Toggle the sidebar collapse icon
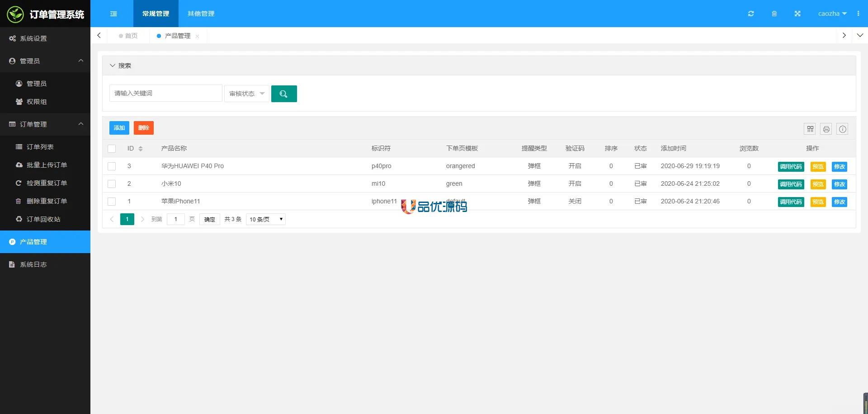This screenshot has width=868, height=414. [x=113, y=14]
